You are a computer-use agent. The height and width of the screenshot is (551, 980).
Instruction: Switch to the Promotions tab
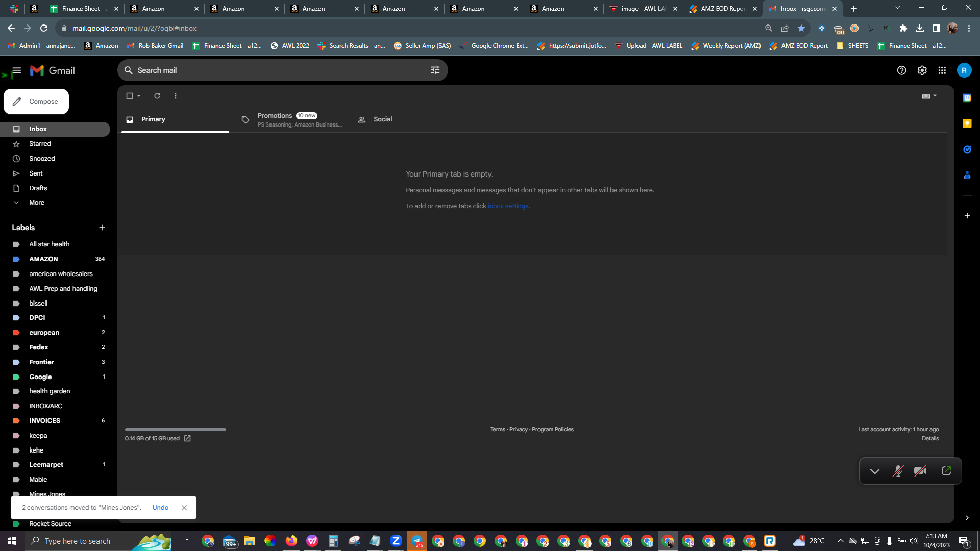(293, 120)
